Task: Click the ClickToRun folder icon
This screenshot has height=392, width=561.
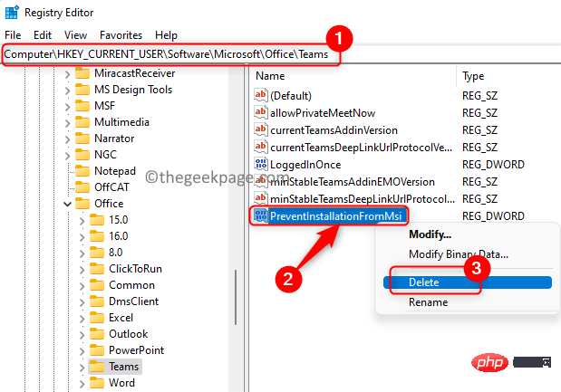Action: [97, 269]
